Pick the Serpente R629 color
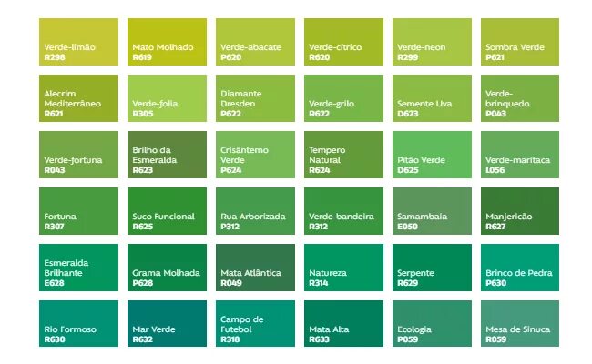The height and width of the screenshot is (364, 592). point(432,268)
